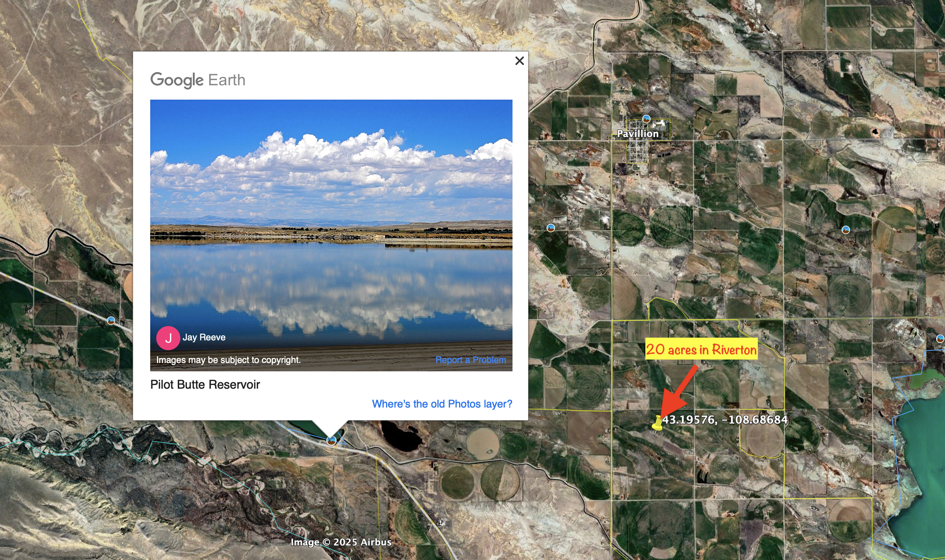Open Jay Reeve's contributor name
Viewport: 945px width, 560px height.
[x=204, y=337]
